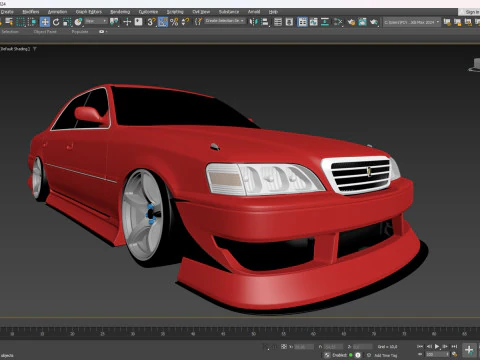Viewport: 480px width, 360px height.
Task: Click Default Shading viewport label
Action: (x=15, y=49)
